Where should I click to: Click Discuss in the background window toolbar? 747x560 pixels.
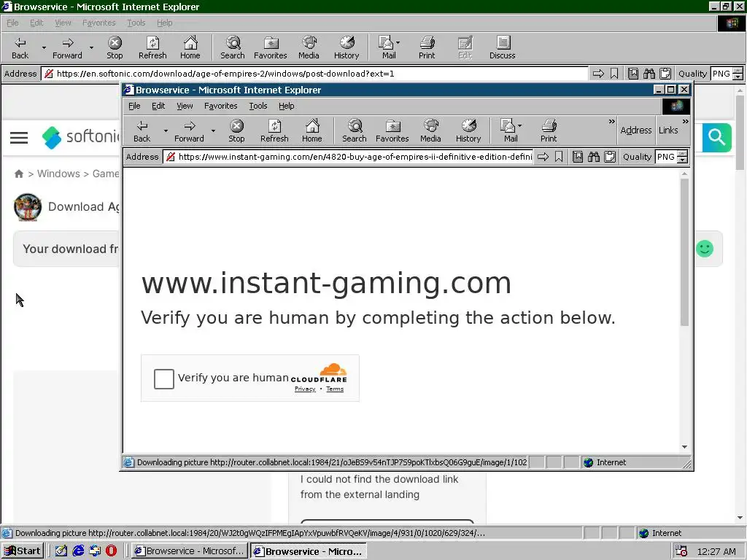(x=502, y=47)
